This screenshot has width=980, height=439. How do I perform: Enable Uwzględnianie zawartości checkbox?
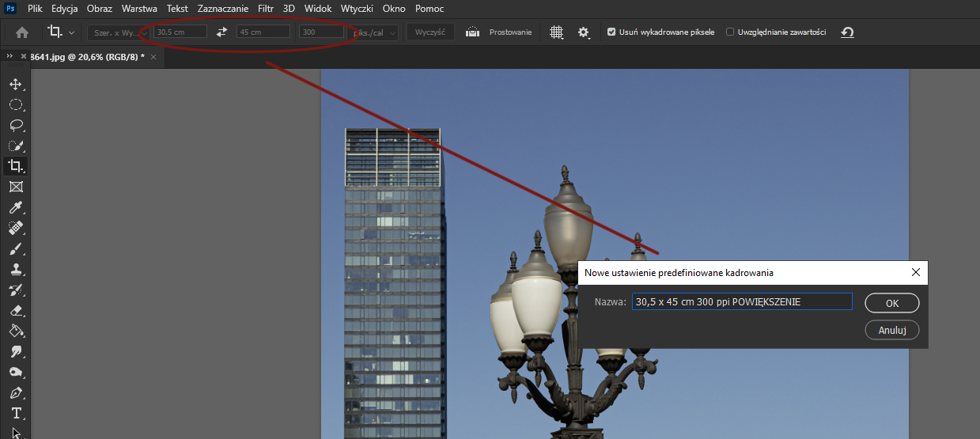[x=730, y=32]
